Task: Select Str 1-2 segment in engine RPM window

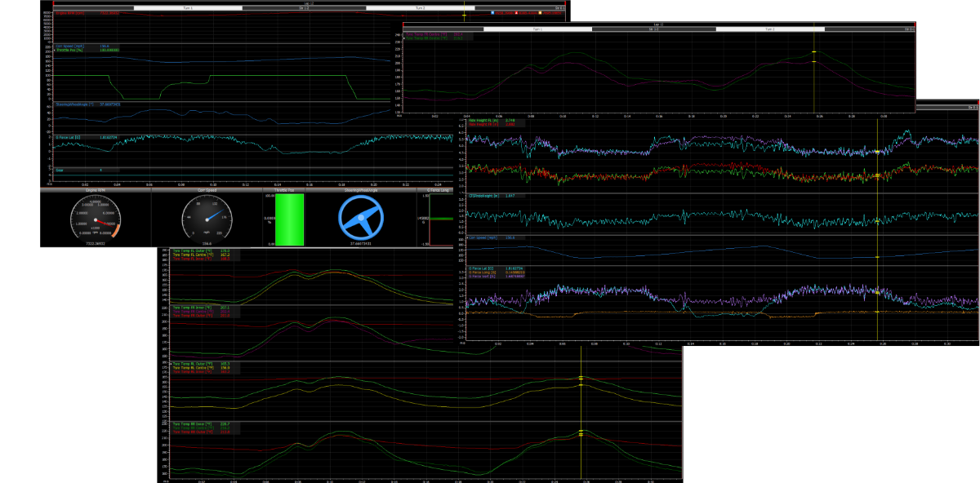Action: tap(304, 8)
